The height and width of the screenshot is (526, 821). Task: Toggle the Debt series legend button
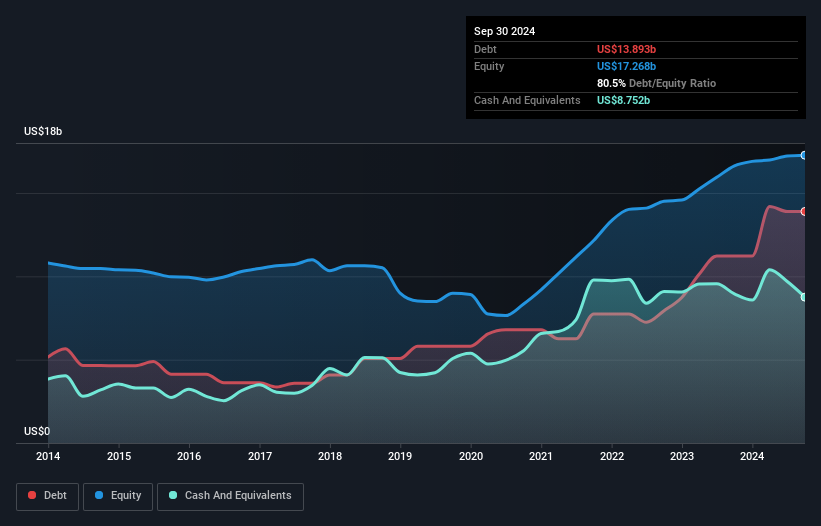point(48,496)
